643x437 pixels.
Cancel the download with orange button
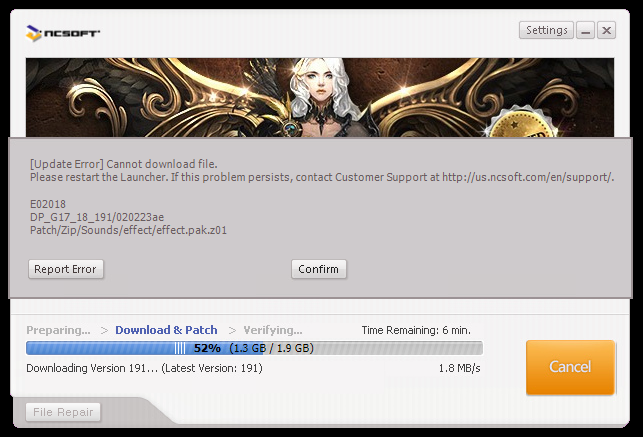[x=570, y=367]
